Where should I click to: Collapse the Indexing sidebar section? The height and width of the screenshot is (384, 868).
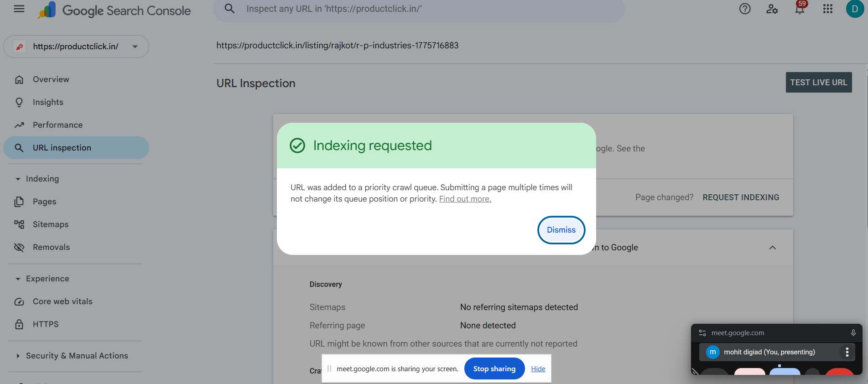18,179
